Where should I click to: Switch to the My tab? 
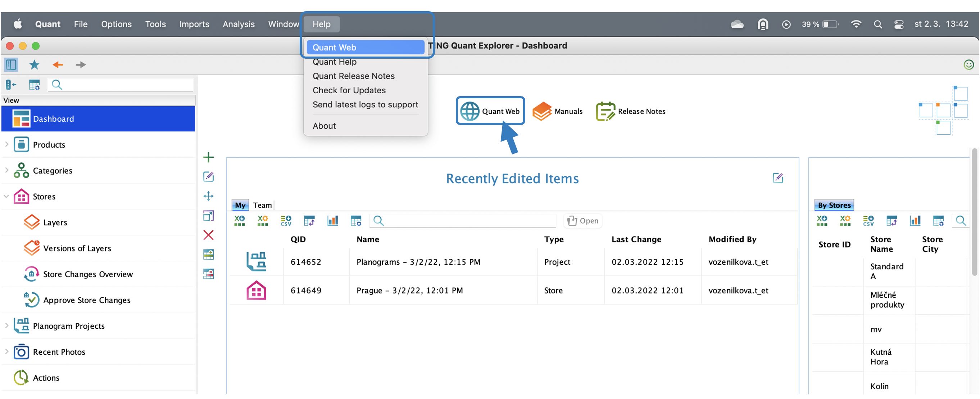click(240, 205)
